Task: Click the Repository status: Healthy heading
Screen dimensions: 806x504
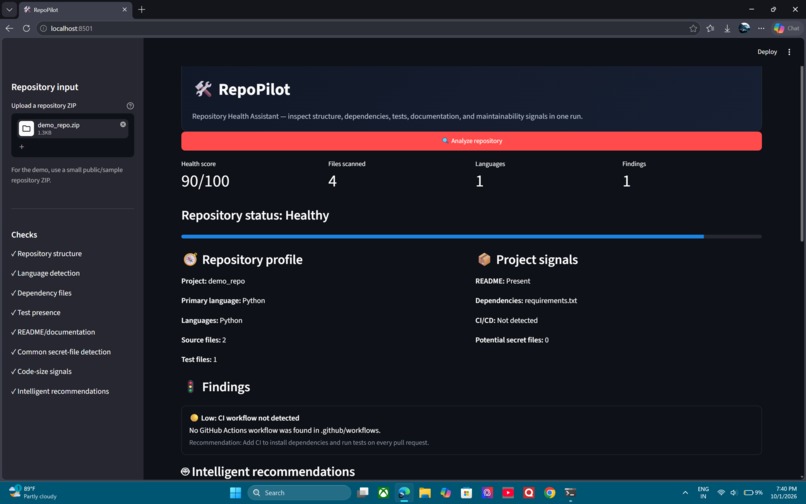Action: tap(255, 215)
